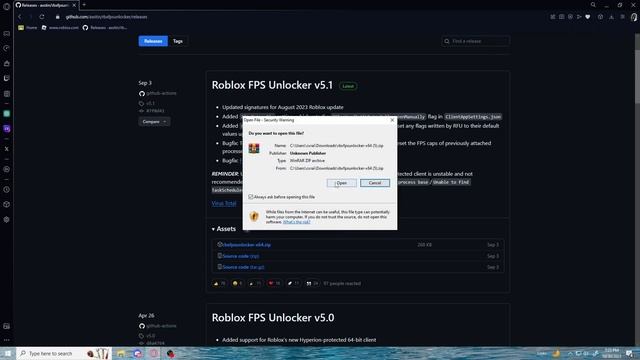Close the Security Warning dialog with X

392,120
